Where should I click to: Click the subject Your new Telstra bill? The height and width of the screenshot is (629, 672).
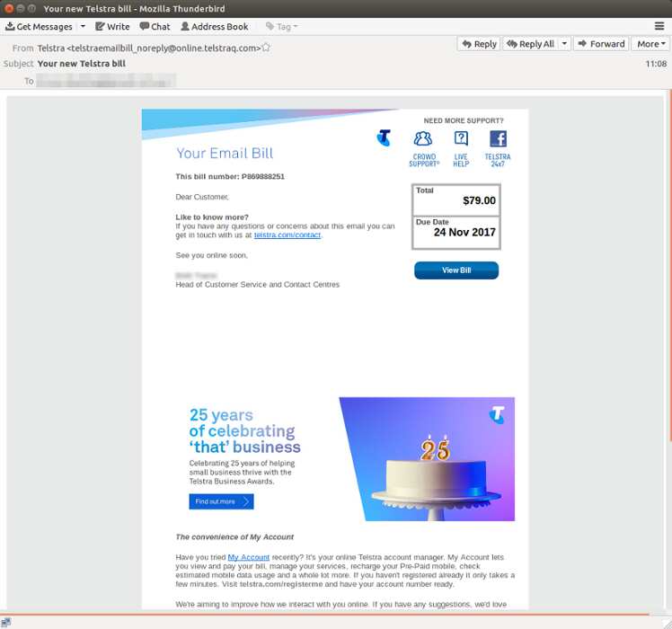tap(82, 64)
